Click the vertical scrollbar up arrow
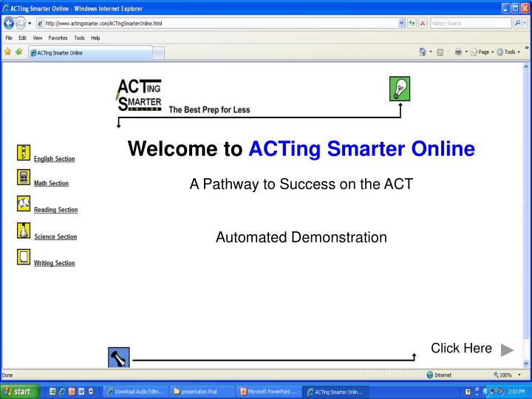The width and height of the screenshot is (532, 399). [526, 67]
